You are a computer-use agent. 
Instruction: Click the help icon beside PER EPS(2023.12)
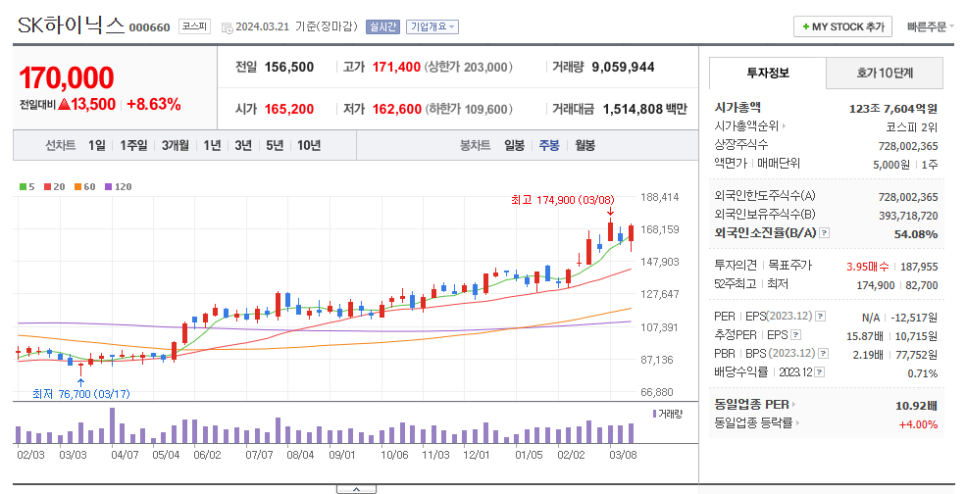(x=820, y=317)
